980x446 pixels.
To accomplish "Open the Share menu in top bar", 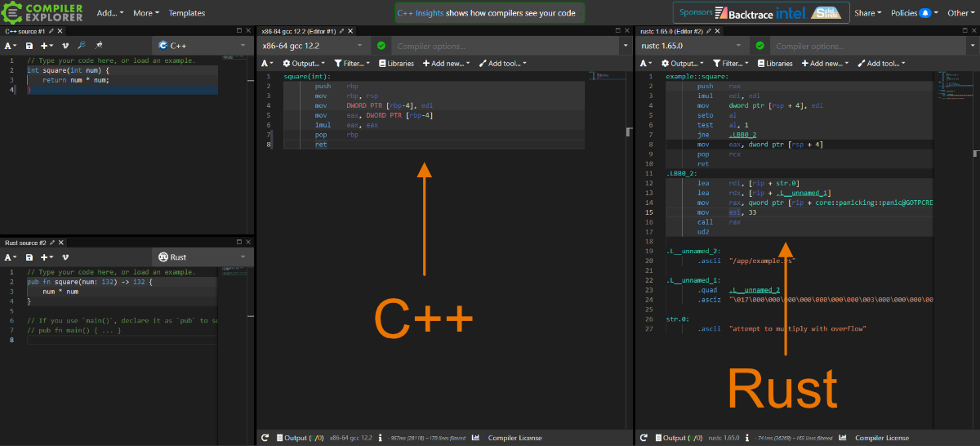I will click(x=867, y=13).
